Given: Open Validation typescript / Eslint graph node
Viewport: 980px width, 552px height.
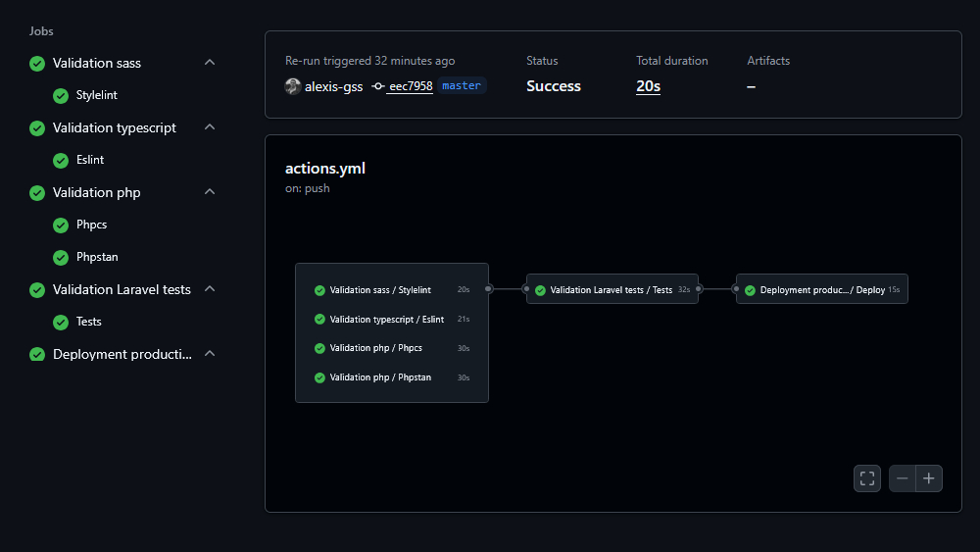Looking at the screenshot, I should click(392, 319).
